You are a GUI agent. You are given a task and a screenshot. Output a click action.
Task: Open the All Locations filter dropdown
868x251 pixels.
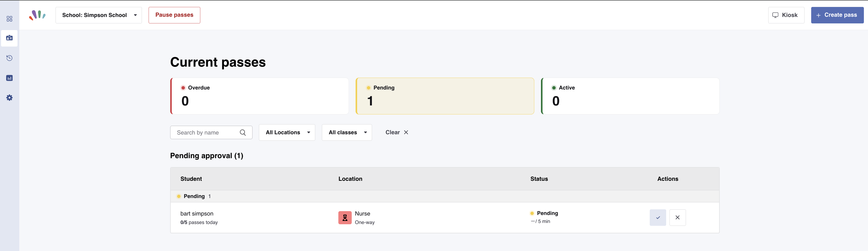(287, 132)
